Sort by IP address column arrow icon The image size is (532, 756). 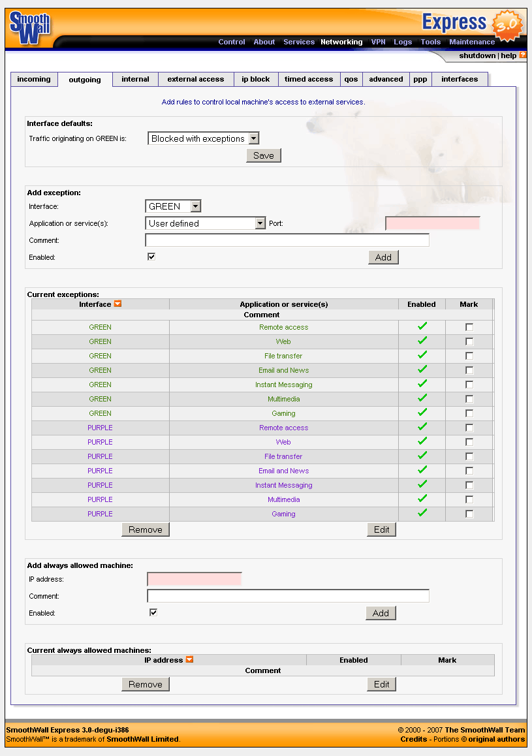189,659
